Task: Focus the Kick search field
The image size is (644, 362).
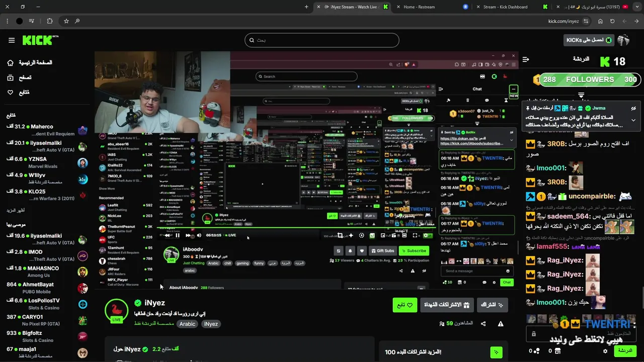Action: click(x=322, y=40)
